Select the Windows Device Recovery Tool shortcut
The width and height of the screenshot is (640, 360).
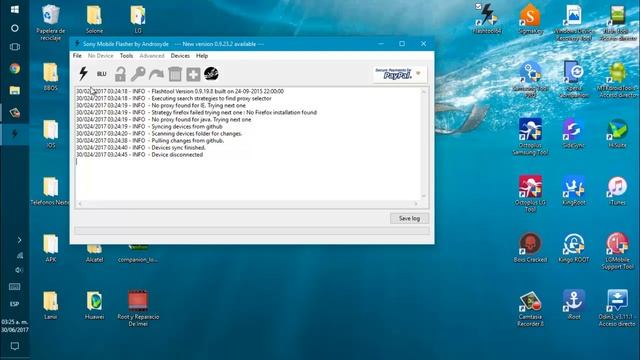573,22
